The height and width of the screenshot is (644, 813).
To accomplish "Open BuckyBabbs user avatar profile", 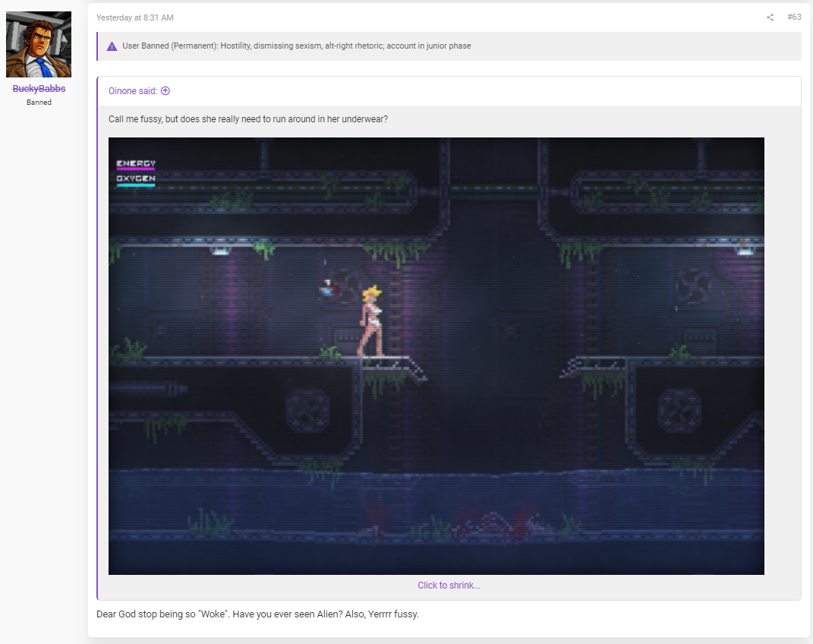I will (x=39, y=44).
